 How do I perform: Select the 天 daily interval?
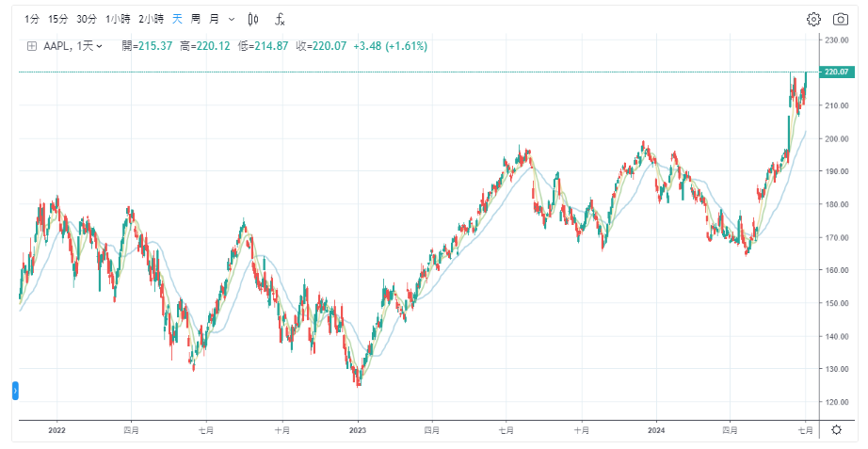[x=177, y=19]
